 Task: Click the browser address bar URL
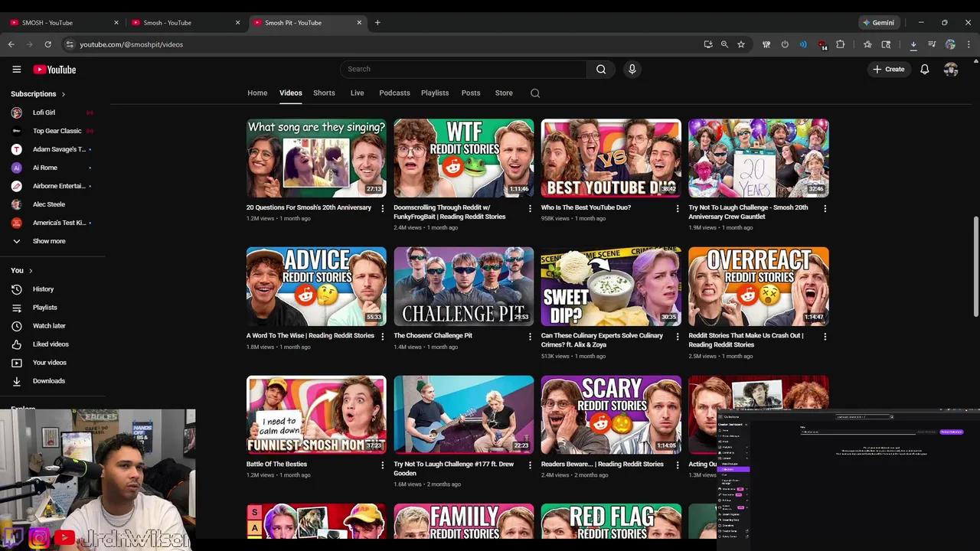(132, 44)
